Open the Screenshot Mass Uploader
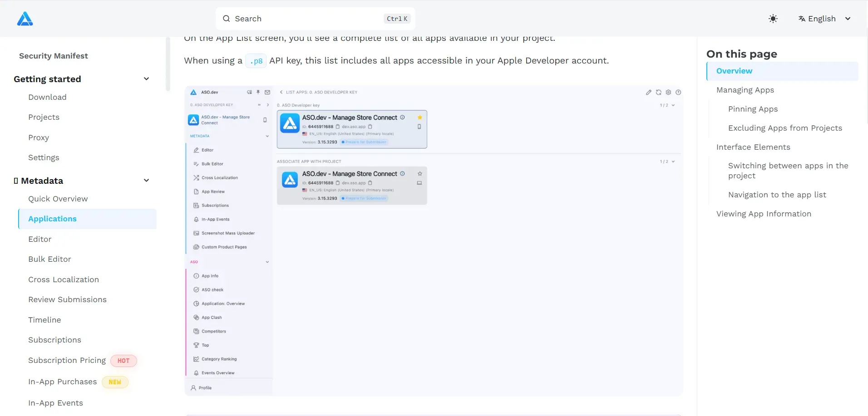The width and height of the screenshot is (868, 416). click(x=227, y=233)
